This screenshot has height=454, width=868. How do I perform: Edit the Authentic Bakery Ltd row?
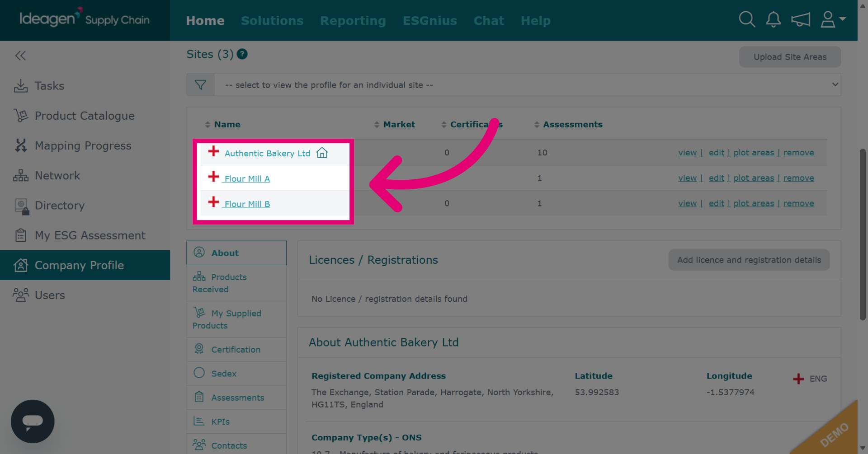pyautogui.click(x=717, y=153)
